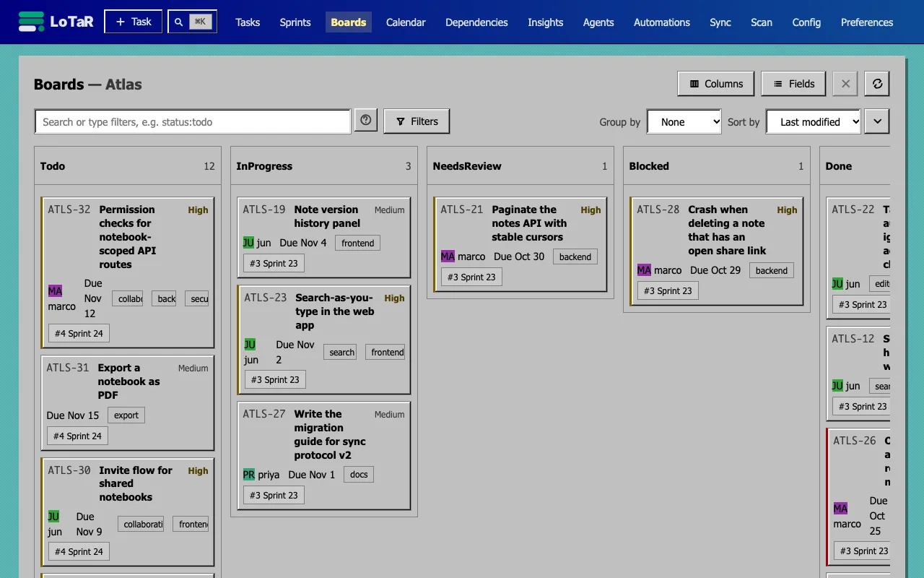This screenshot has width=924, height=578.
Task: Open the Dependencies page
Action: 476,22
